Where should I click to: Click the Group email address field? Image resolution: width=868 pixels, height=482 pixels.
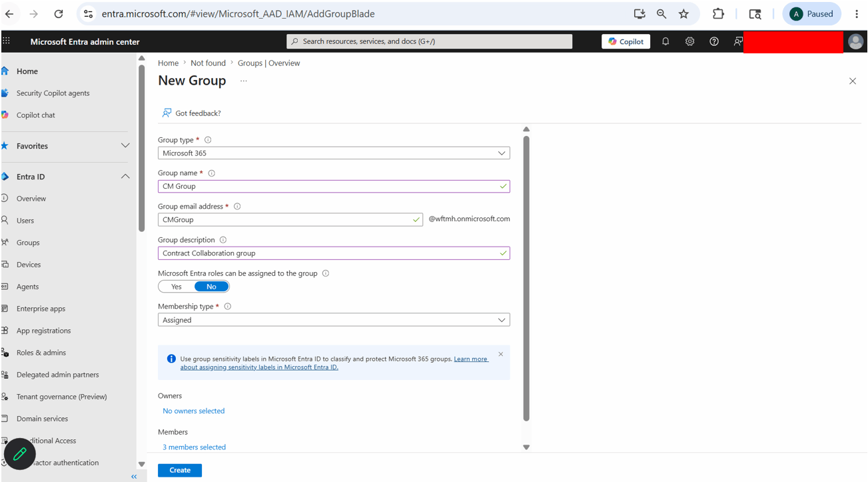(290, 220)
